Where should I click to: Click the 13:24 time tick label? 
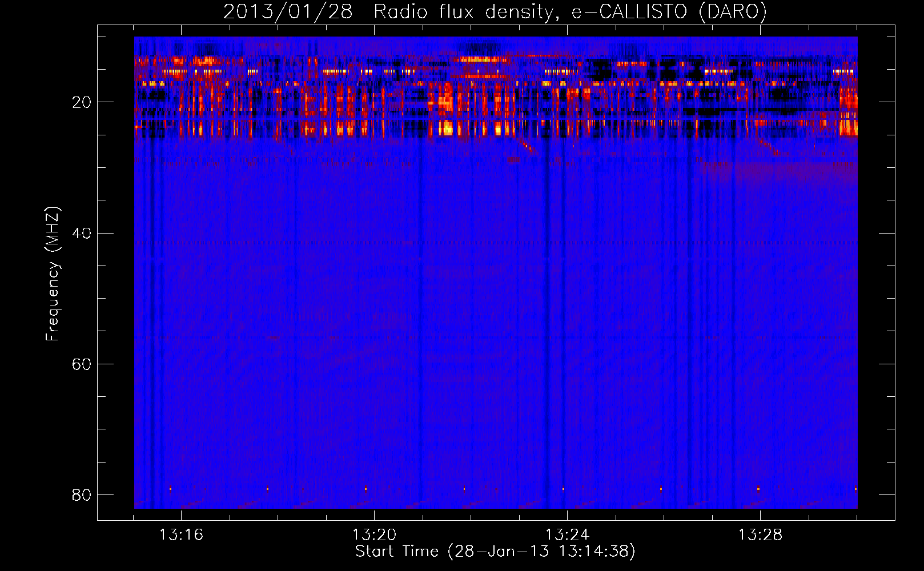click(x=567, y=535)
